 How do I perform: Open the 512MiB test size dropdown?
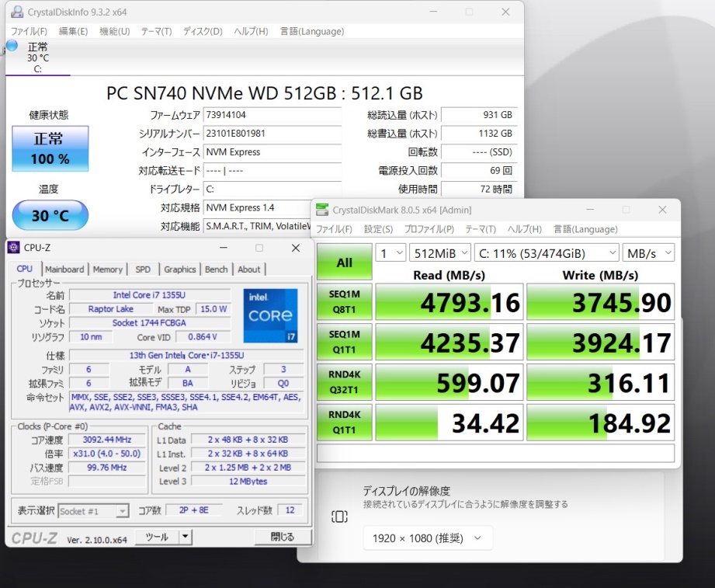click(440, 253)
